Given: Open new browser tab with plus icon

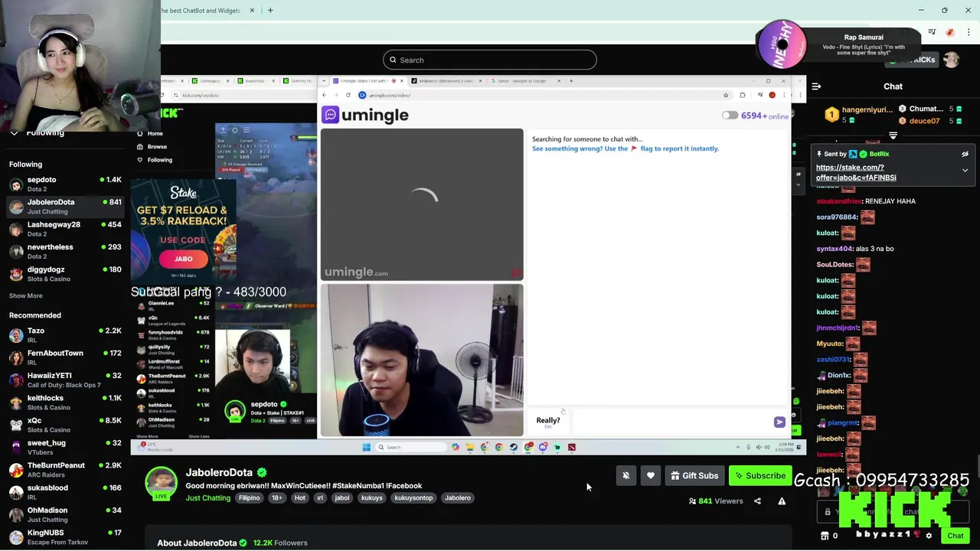Looking at the screenshot, I should [270, 10].
